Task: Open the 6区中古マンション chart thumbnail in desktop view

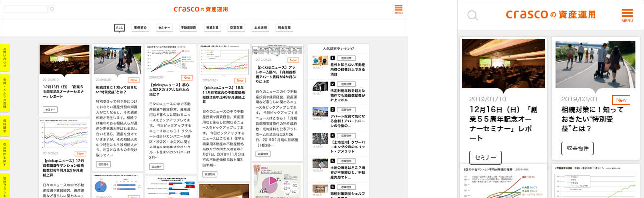Action: pyautogui.click(x=170, y=59)
